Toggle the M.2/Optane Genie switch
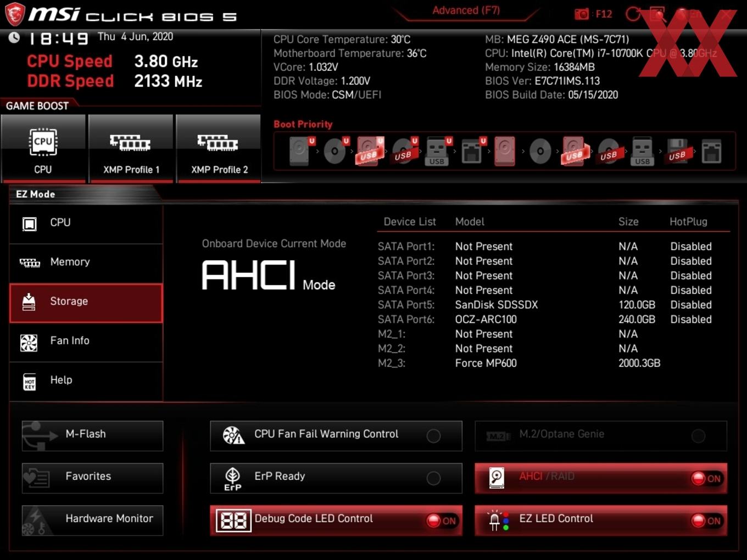Image resolution: width=747 pixels, height=560 pixels. 698,436
